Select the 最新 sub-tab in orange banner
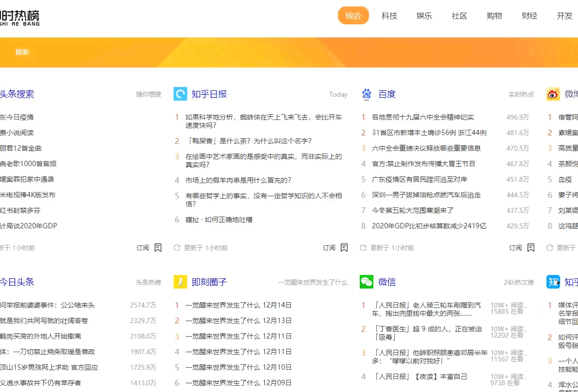 click(x=22, y=52)
